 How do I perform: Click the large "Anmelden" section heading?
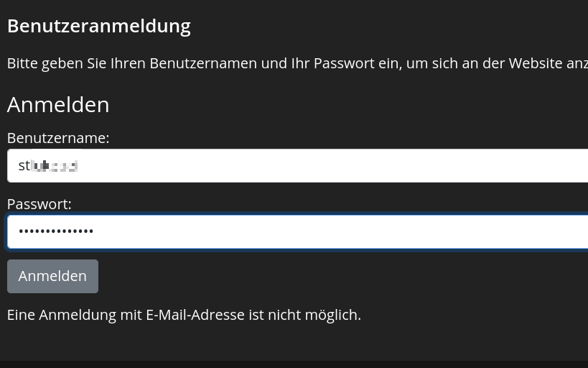click(x=58, y=105)
